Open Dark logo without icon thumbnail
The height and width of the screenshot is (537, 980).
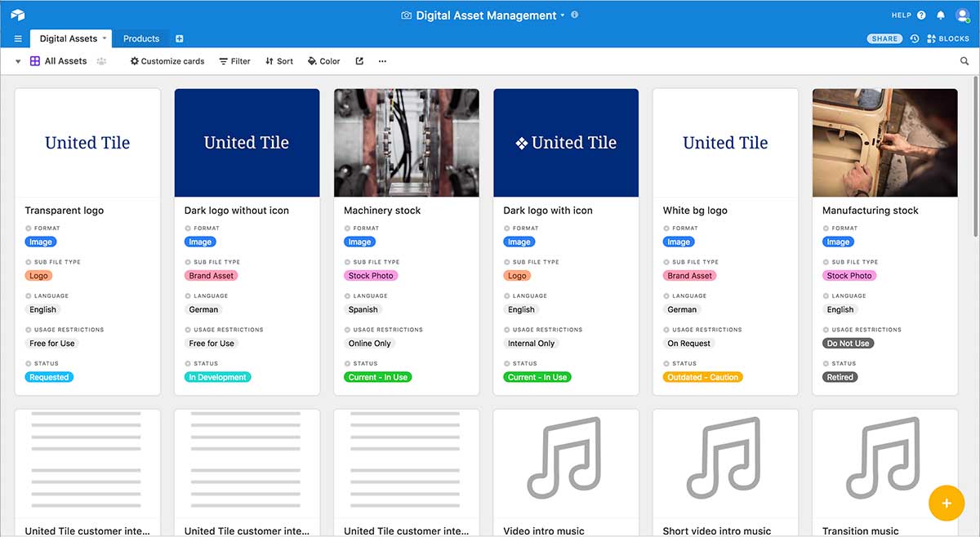[x=247, y=143]
